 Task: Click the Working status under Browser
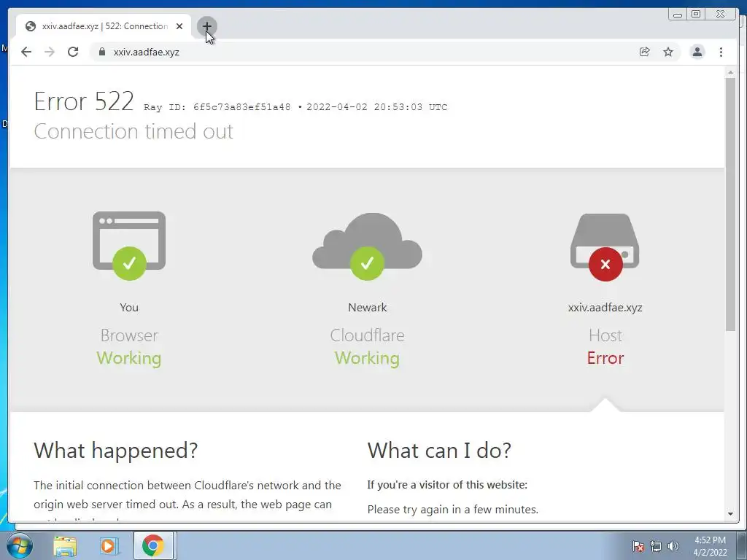(129, 358)
